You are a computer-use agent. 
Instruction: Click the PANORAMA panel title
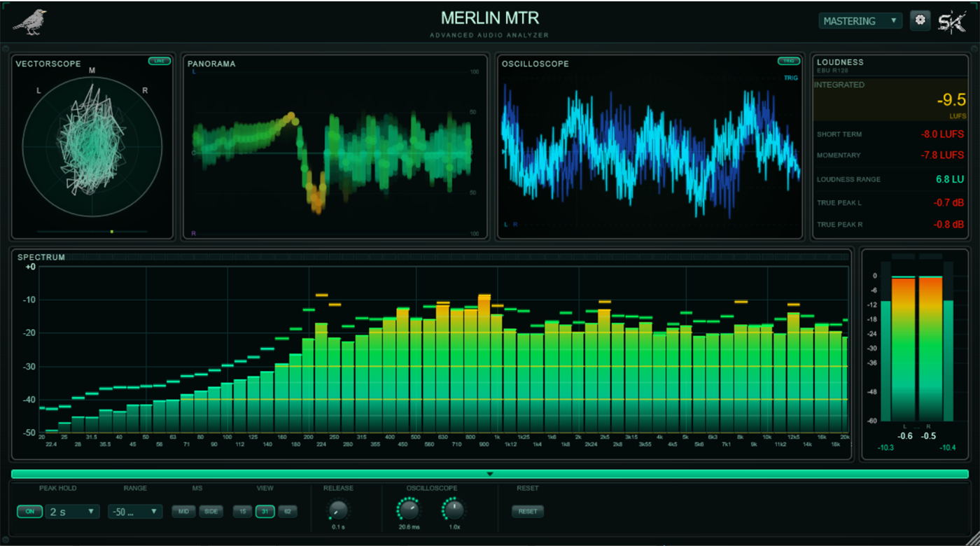[211, 64]
